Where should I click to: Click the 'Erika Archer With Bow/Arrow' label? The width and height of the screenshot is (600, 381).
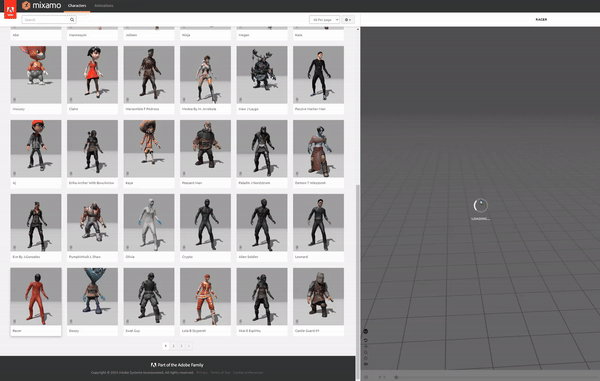[x=91, y=183]
